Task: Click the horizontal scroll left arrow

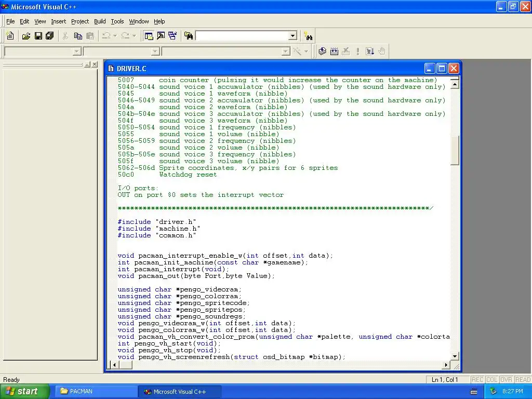Action: point(114,365)
